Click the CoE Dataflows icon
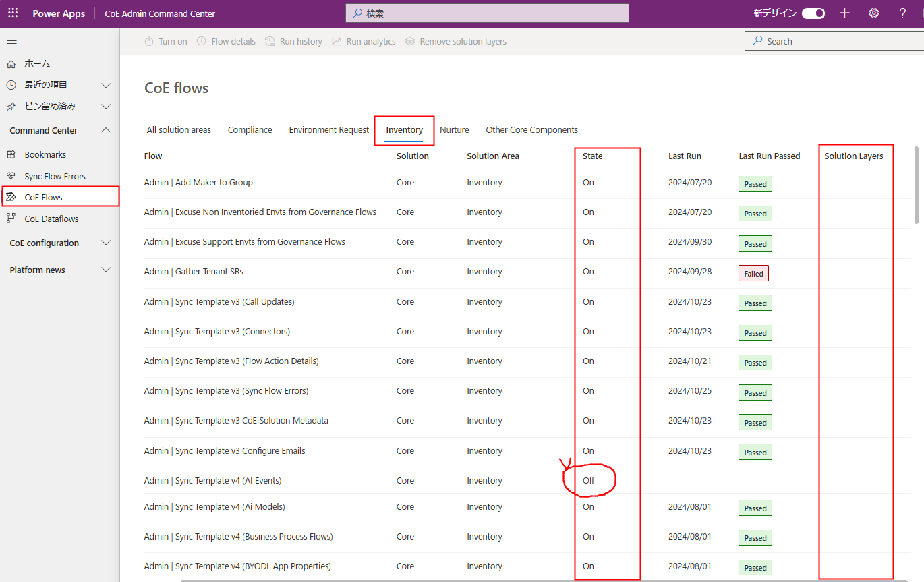The width and height of the screenshot is (924, 582). (x=11, y=219)
